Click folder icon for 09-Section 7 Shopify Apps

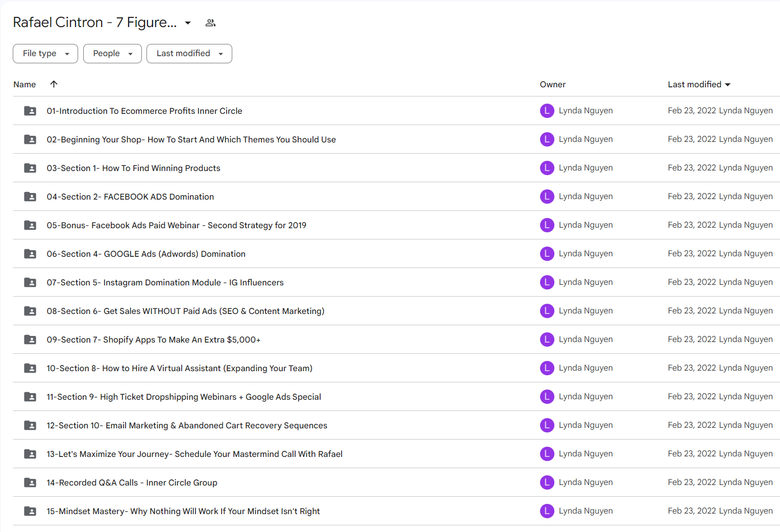[30, 340]
